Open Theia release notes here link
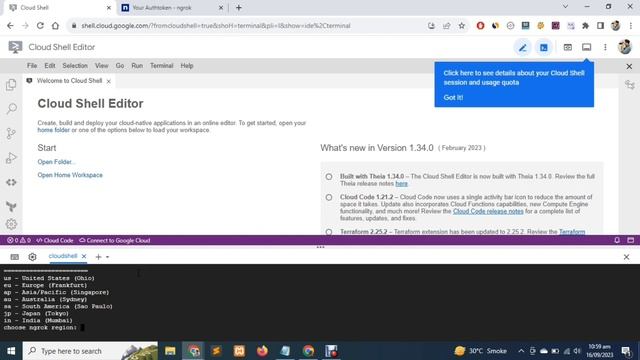 pyautogui.click(x=401, y=184)
